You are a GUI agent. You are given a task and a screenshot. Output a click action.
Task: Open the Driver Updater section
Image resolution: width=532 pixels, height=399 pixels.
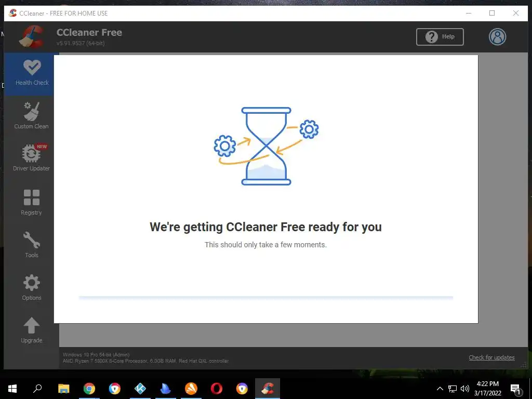coord(32,158)
